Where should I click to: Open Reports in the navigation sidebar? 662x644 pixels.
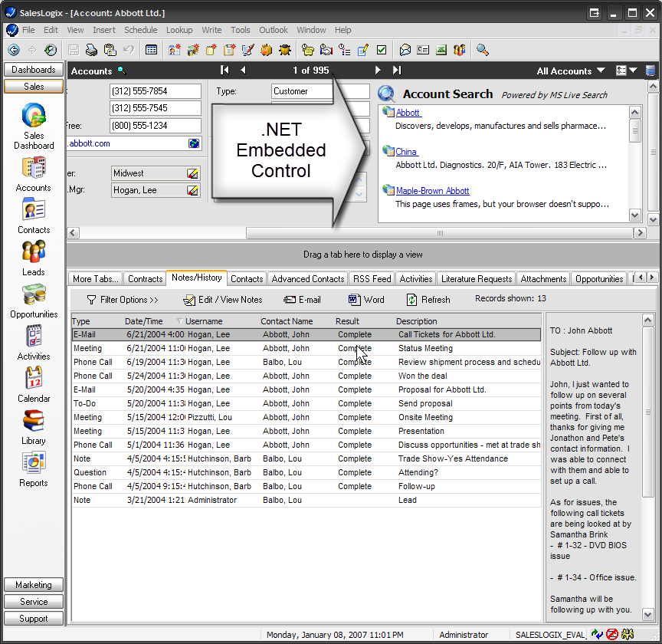coord(34,469)
